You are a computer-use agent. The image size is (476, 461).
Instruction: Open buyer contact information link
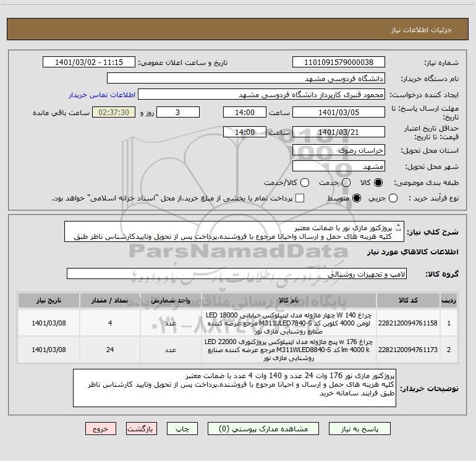(102, 95)
